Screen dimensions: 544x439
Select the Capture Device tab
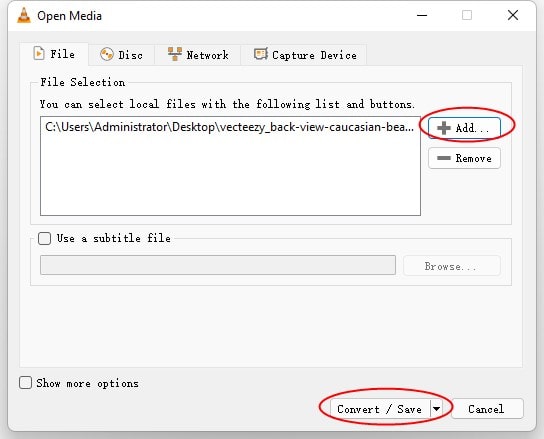tap(304, 55)
